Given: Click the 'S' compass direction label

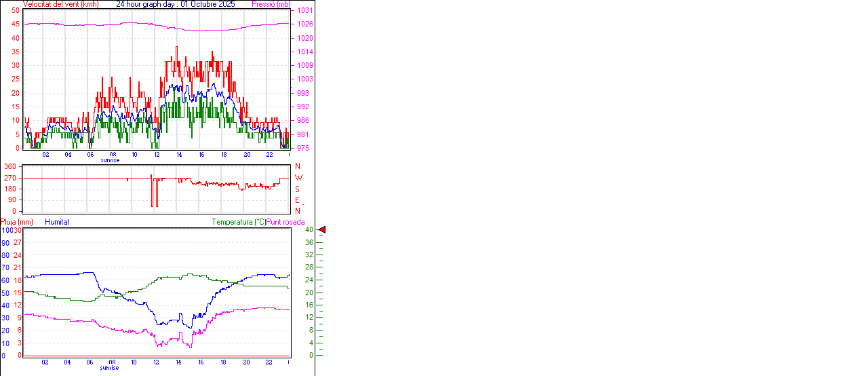Looking at the screenshot, I should click(x=297, y=189).
